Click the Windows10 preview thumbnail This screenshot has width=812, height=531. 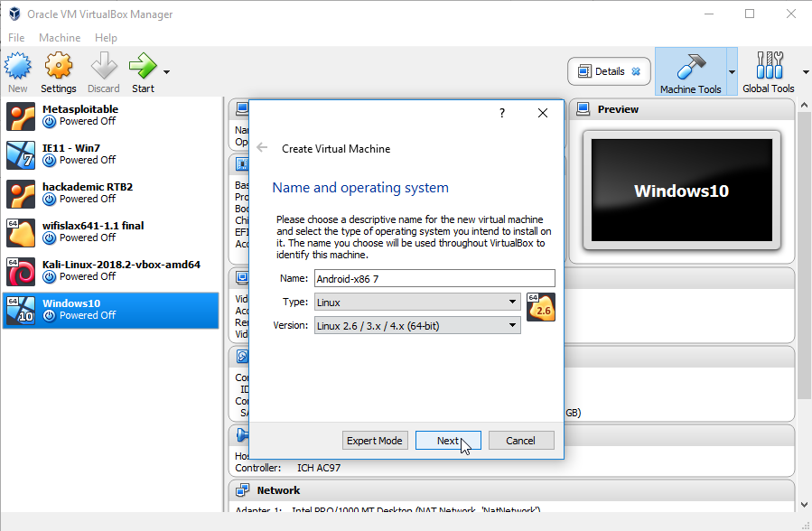point(681,191)
